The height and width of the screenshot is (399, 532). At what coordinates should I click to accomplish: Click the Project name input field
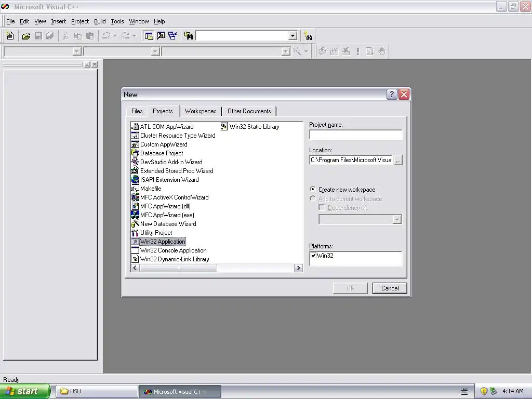point(355,135)
